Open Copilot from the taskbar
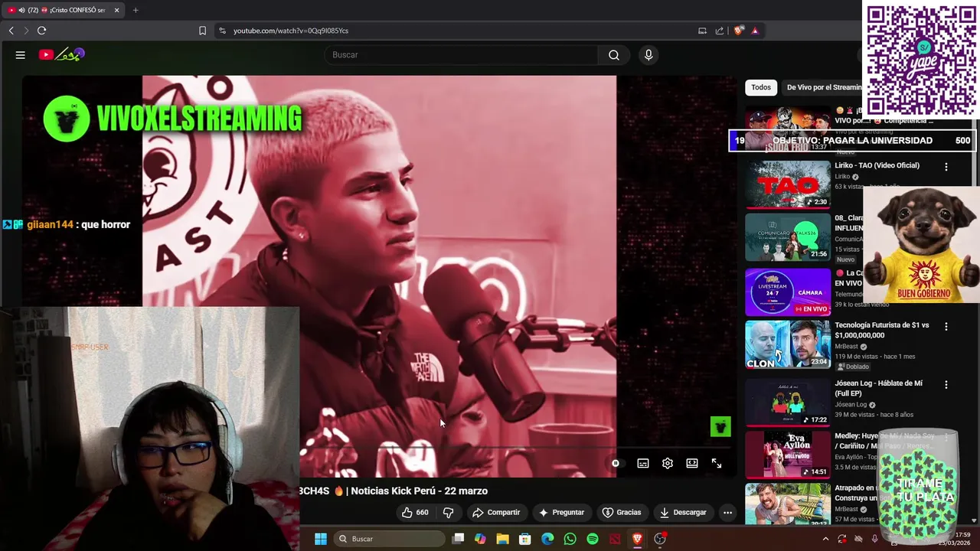This screenshot has width=980, height=551. tap(480, 539)
